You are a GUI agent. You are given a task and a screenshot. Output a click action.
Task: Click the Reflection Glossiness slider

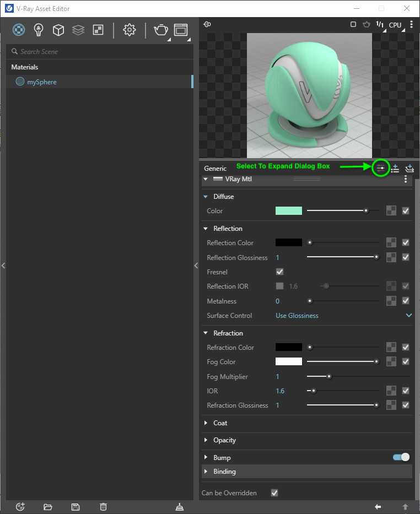tap(343, 257)
